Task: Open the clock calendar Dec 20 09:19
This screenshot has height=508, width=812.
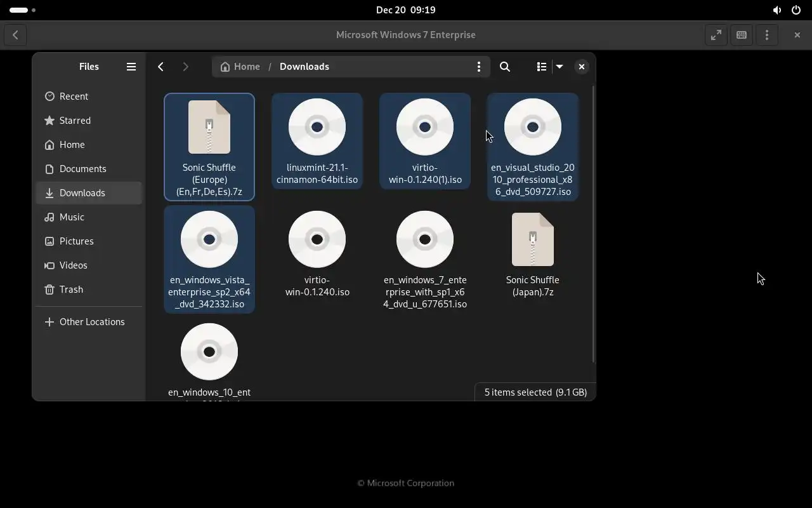Action: click(x=406, y=10)
